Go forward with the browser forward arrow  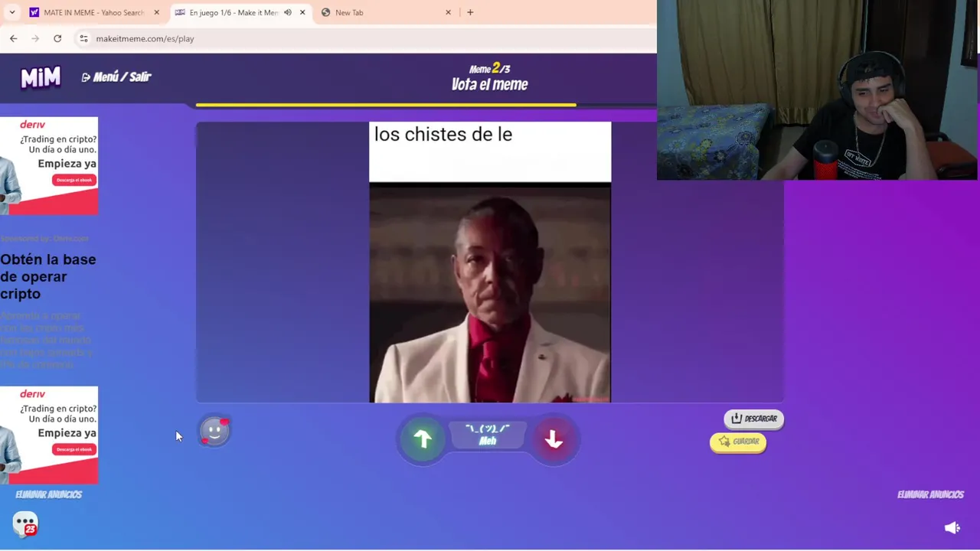(x=35, y=38)
